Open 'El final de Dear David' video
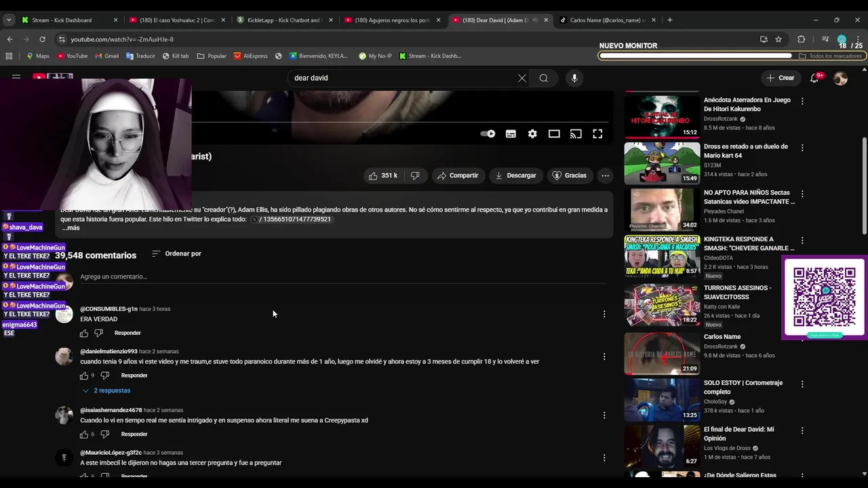 pos(738,433)
